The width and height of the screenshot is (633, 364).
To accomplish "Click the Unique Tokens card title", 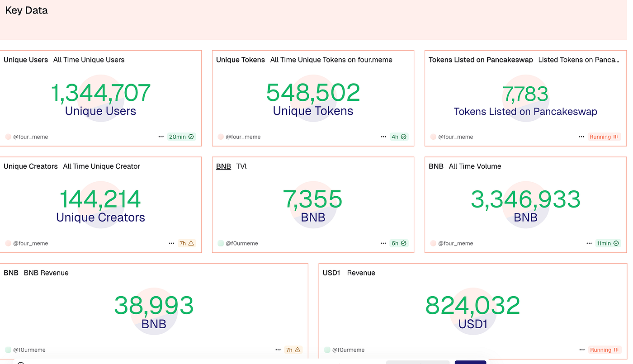I will pos(241,60).
